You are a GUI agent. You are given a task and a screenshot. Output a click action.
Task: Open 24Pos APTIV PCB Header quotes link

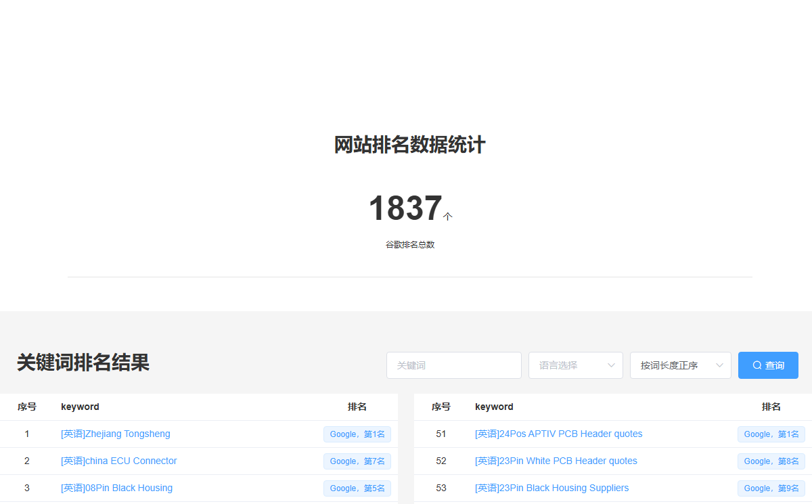[559, 434]
